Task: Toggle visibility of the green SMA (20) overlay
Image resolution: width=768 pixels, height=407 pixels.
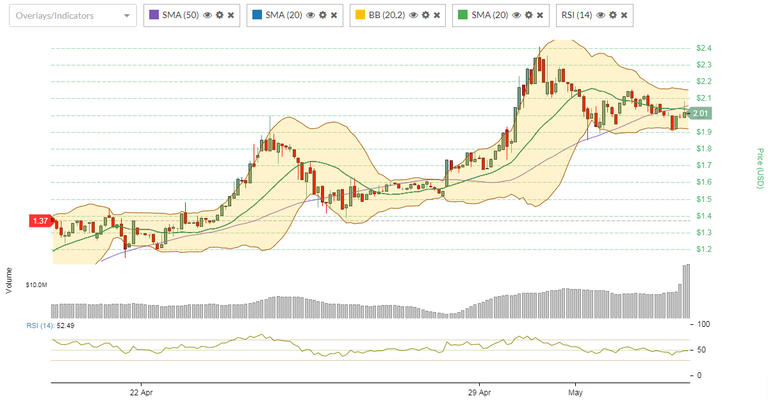Action: [516, 15]
